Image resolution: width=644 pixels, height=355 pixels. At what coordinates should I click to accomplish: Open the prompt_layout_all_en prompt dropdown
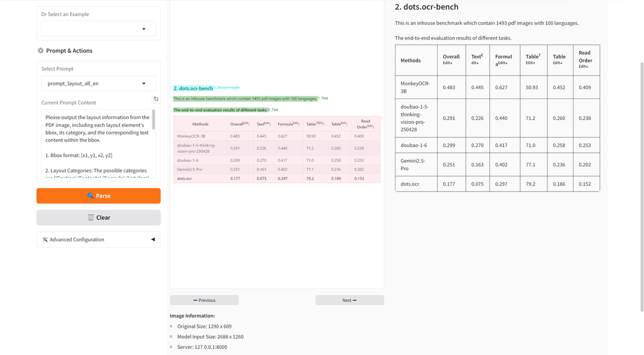pos(99,83)
